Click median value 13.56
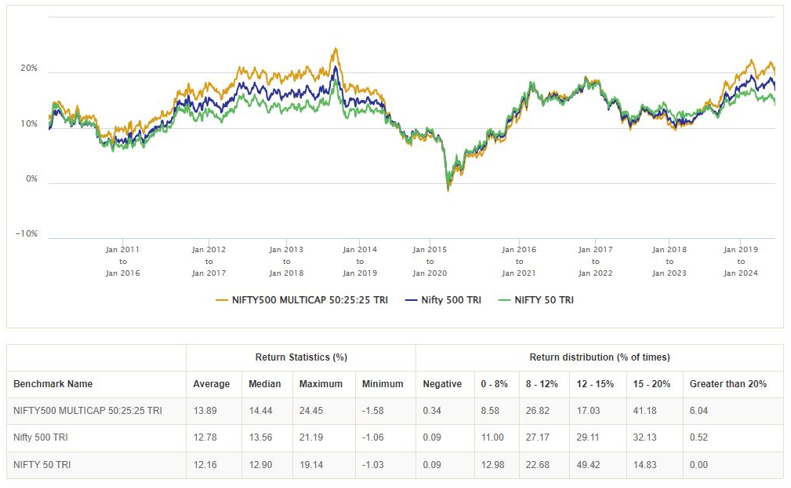Image resolution: width=791 pixels, height=488 pixels. pyautogui.click(x=260, y=438)
